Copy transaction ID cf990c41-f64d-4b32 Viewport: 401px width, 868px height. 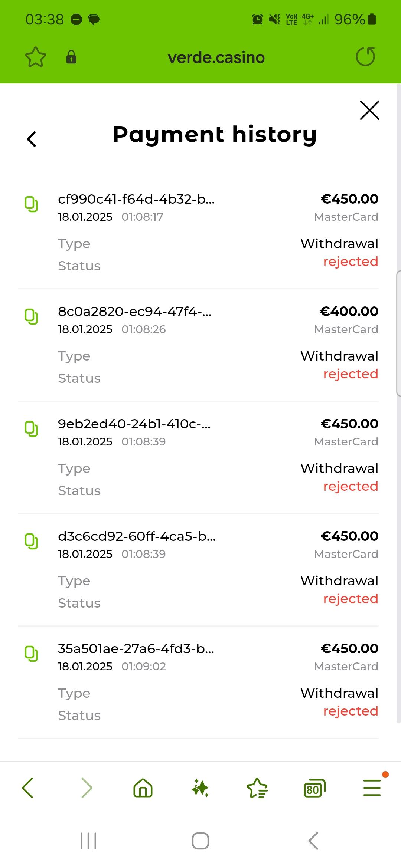(x=31, y=204)
